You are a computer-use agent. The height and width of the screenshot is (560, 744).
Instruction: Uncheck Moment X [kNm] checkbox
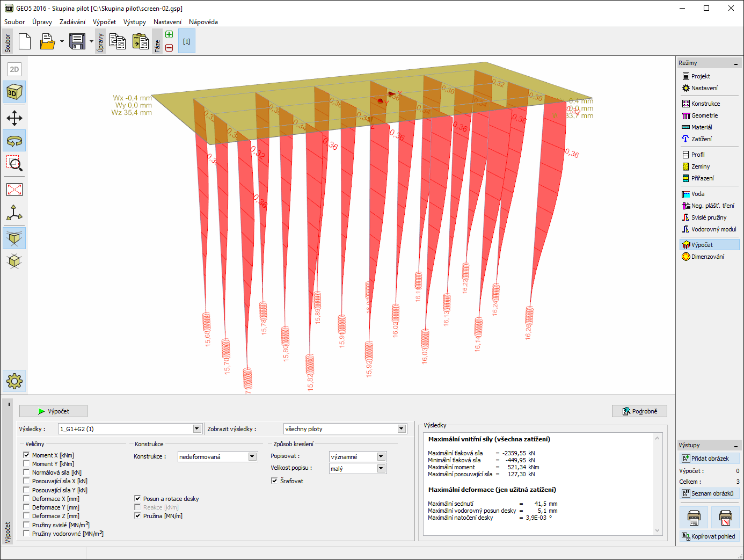pos(26,455)
